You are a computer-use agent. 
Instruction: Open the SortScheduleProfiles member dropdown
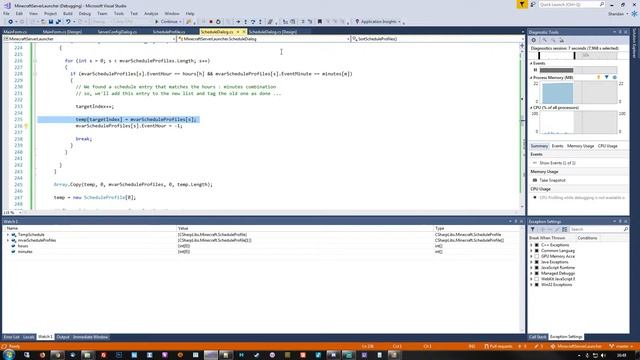point(438,39)
